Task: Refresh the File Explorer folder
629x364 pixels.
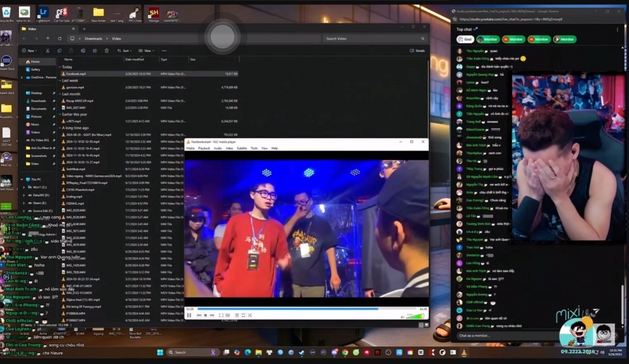Action: click(x=59, y=39)
